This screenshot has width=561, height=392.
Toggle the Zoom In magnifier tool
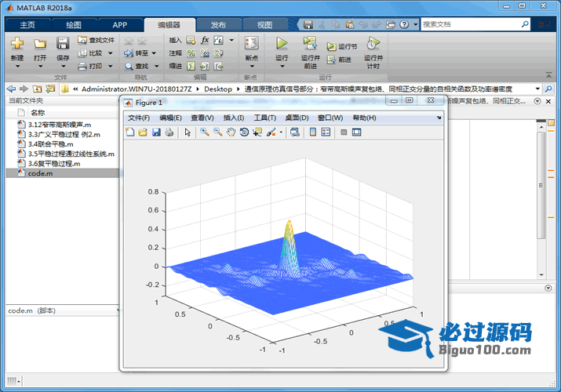pos(205,132)
